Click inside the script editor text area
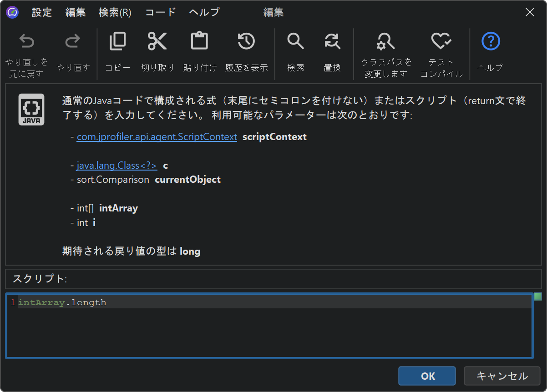This screenshot has width=547, height=392. coord(273,332)
